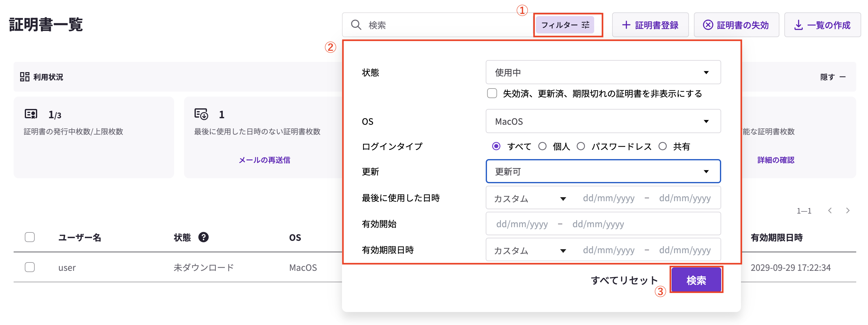868x325 pixels.
Task: Select the 個人 login type radio button
Action: (x=542, y=146)
